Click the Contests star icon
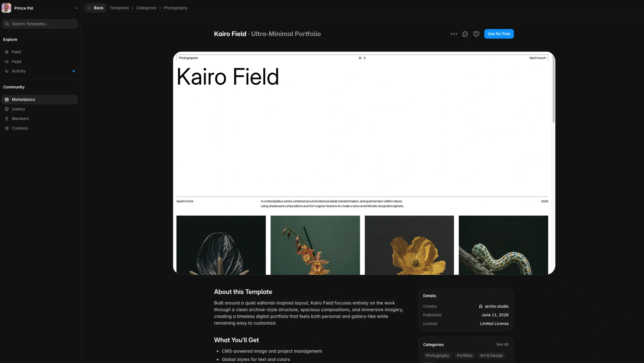This screenshot has height=363, width=644. coord(7,128)
